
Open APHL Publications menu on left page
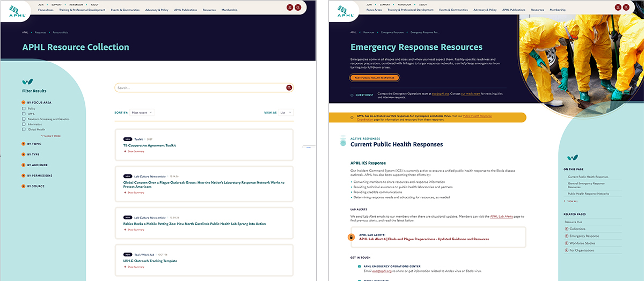click(186, 10)
